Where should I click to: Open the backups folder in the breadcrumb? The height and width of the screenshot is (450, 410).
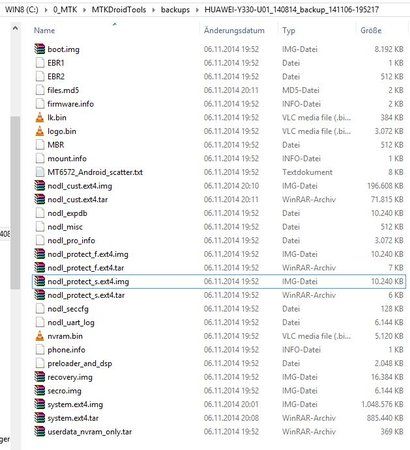(175, 10)
